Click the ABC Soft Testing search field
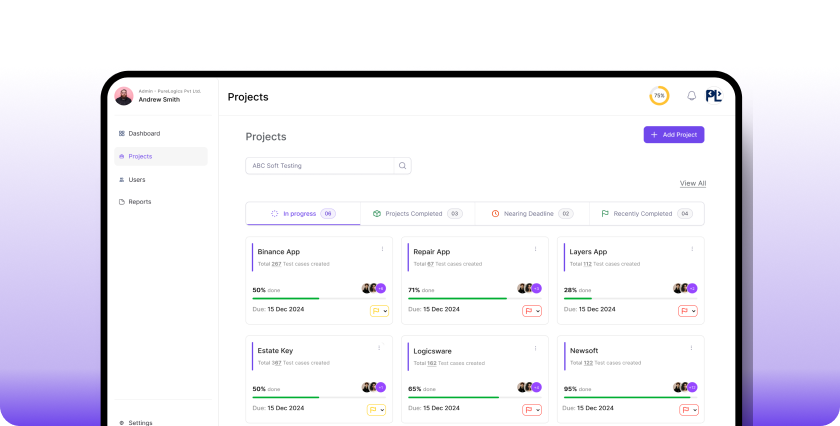The image size is (840, 426). (320, 166)
